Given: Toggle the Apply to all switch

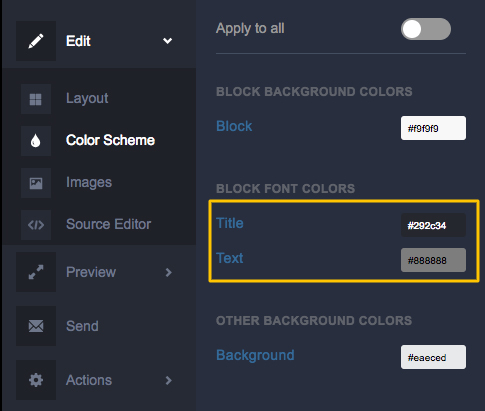Looking at the screenshot, I should click(x=426, y=29).
